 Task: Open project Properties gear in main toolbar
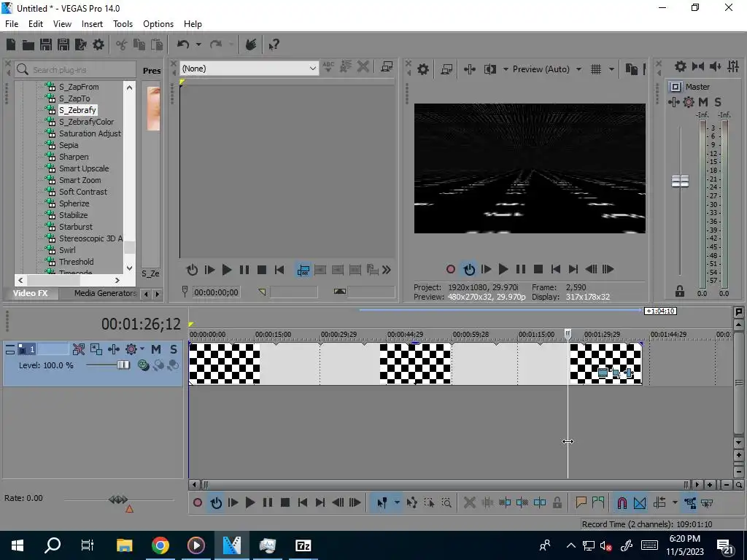(x=98, y=44)
